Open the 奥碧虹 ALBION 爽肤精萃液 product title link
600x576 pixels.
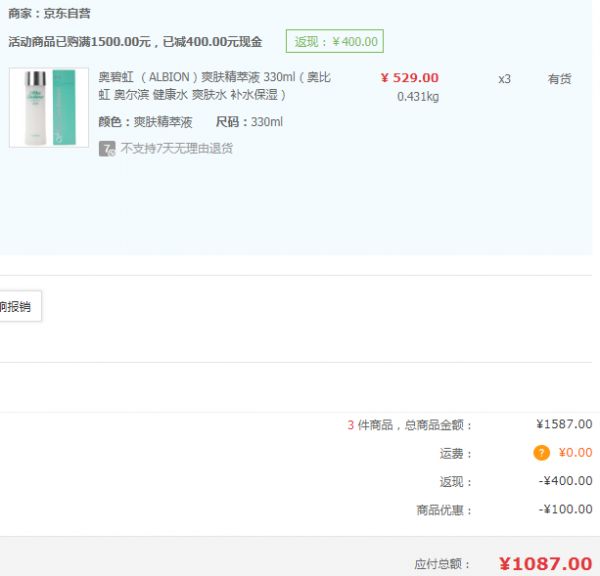click(x=214, y=86)
